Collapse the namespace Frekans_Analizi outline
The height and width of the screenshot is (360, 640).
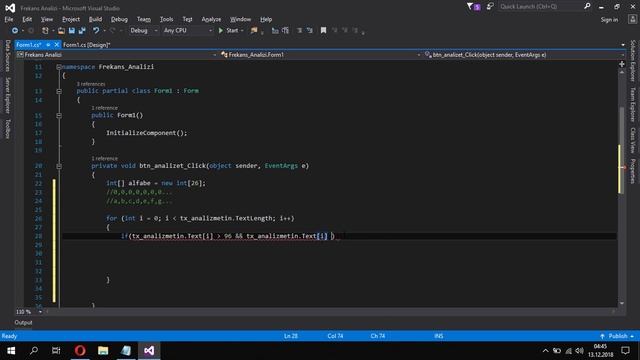pyautogui.click(x=59, y=67)
